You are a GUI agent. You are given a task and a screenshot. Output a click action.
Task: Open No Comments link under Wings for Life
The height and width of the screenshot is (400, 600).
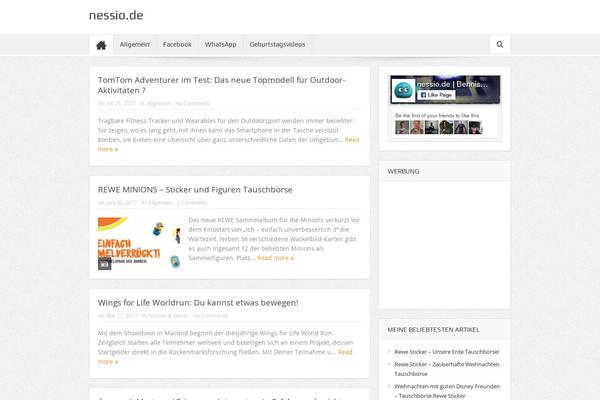[210, 316]
